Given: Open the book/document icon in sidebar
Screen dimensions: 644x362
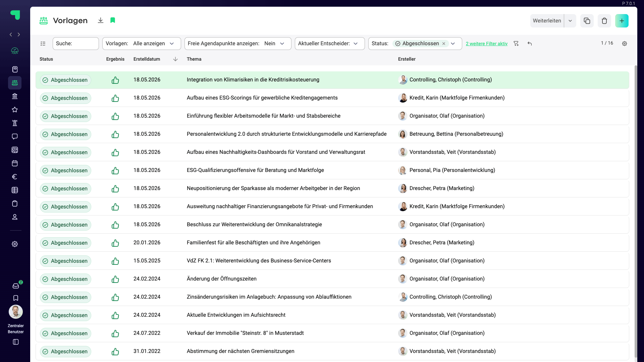Looking at the screenshot, I should point(15,69).
